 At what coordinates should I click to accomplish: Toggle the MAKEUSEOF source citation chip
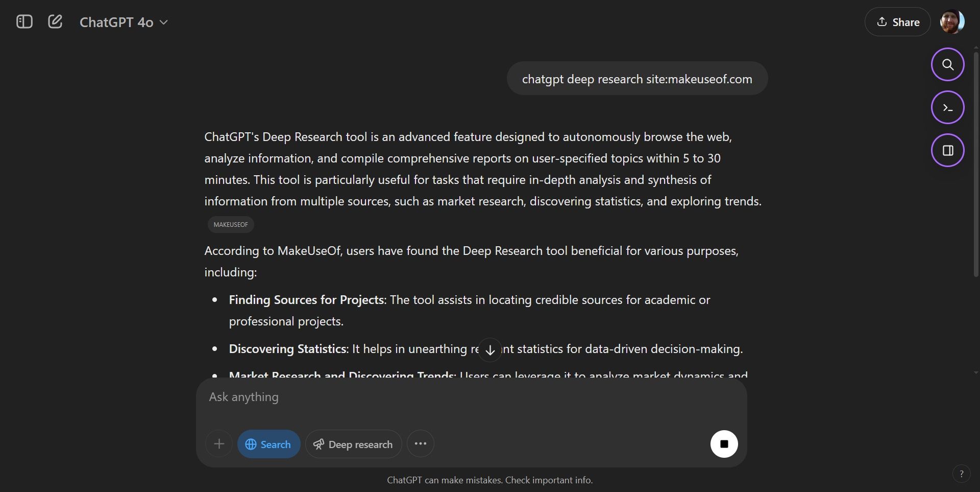pyautogui.click(x=230, y=224)
